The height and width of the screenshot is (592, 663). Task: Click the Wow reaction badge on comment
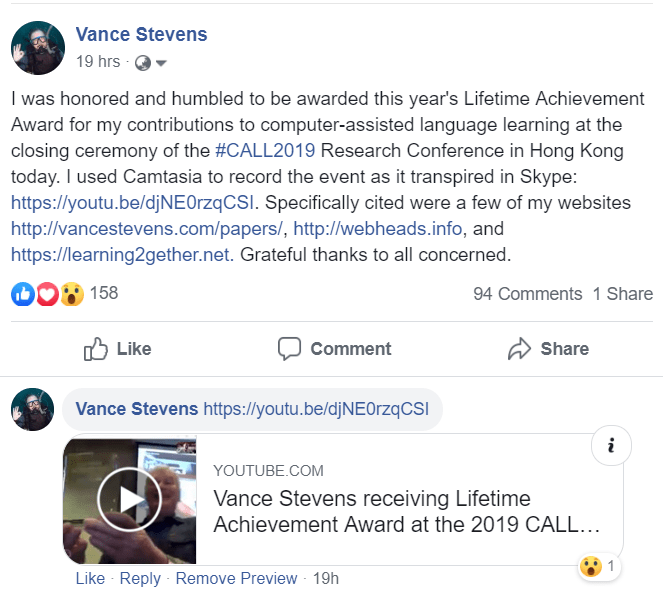(592, 567)
